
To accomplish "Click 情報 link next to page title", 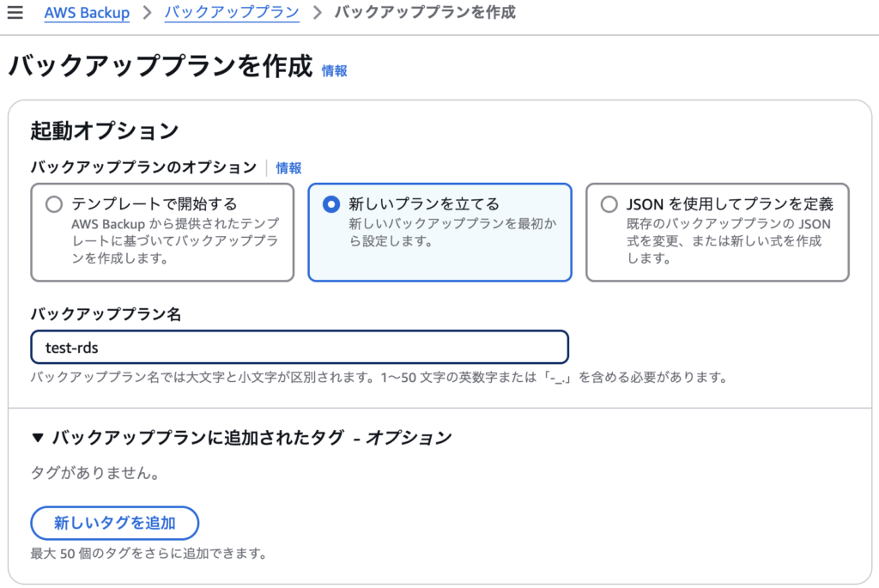I will click(x=334, y=70).
